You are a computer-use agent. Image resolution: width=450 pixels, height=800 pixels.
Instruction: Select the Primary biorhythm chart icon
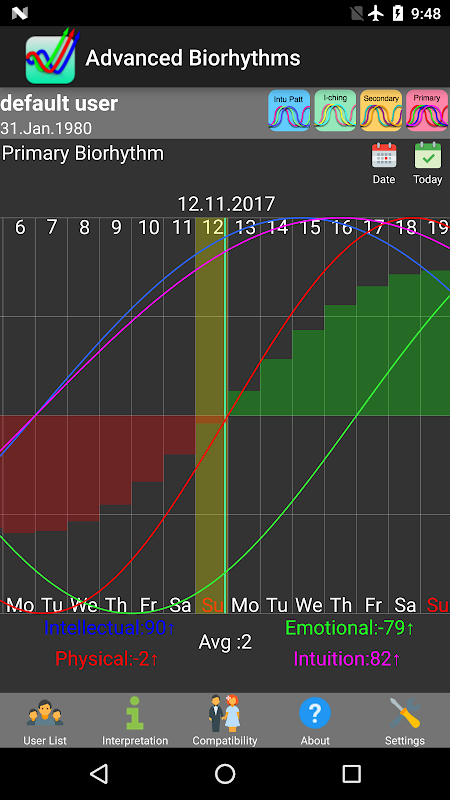click(x=427, y=111)
